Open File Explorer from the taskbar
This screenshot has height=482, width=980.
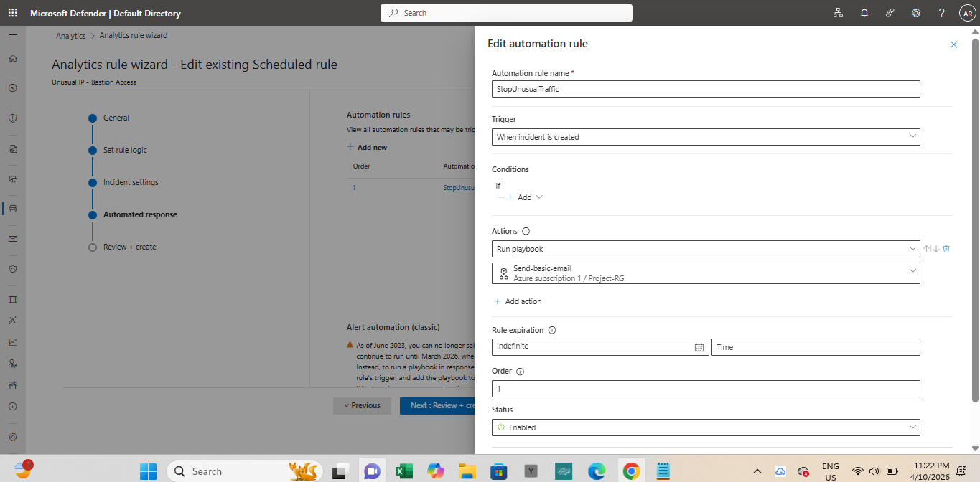pos(467,471)
